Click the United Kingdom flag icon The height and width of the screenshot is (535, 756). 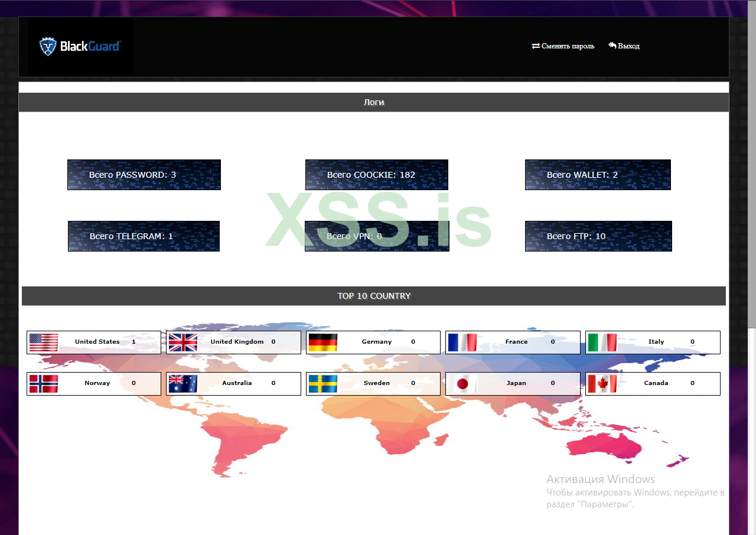tap(183, 342)
